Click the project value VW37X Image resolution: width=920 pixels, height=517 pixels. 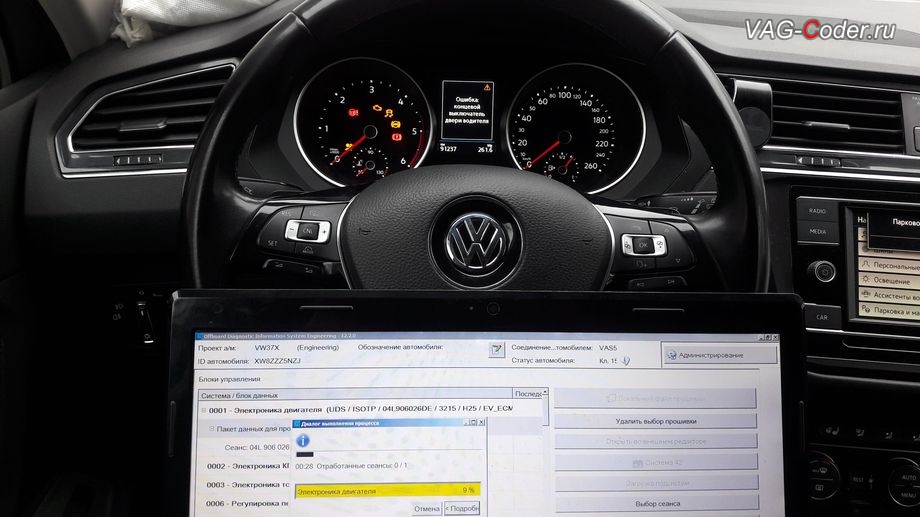click(x=267, y=347)
